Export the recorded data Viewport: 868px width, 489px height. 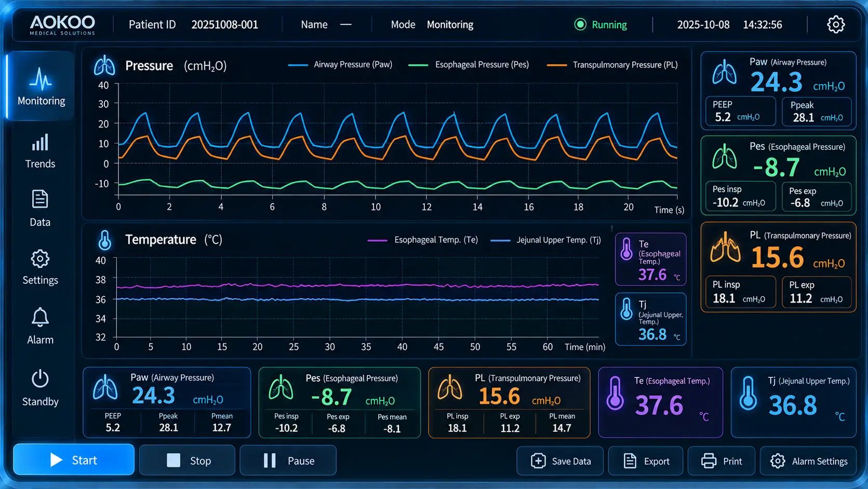(x=646, y=461)
